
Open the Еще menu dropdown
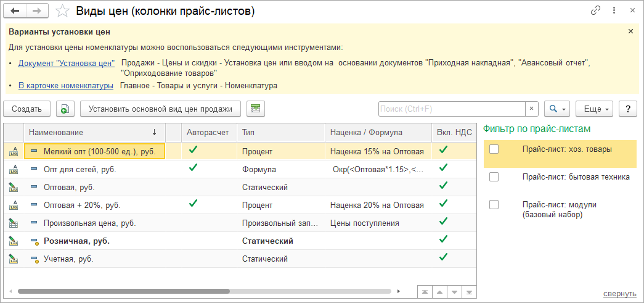(x=594, y=109)
